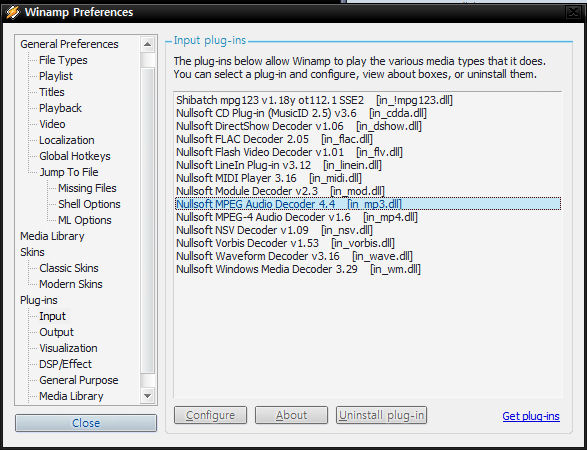Open DSP/Effect plug-ins page
This screenshot has width=587, height=450.
tap(66, 364)
